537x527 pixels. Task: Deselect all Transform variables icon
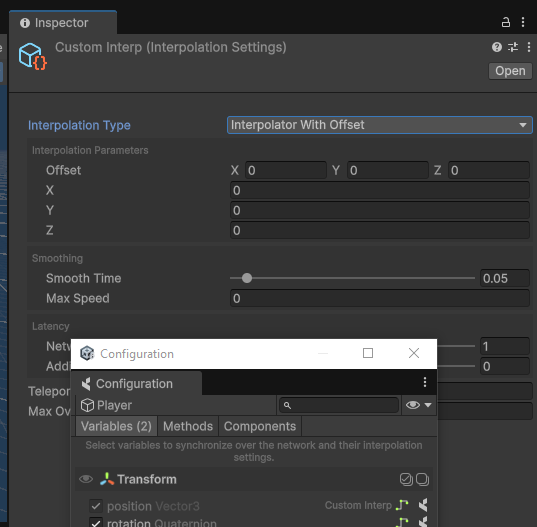[422, 479]
